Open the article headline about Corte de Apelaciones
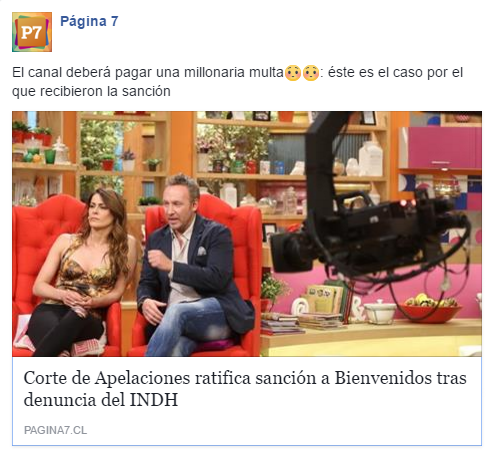Image resolution: width=491 pixels, height=457 pixels. (245, 389)
